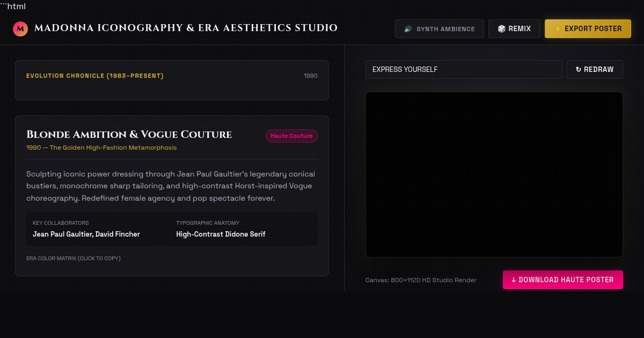The width and height of the screenshot is (644, 338).
Task: Click Download Haute Poster button
Action: [563, 280]
